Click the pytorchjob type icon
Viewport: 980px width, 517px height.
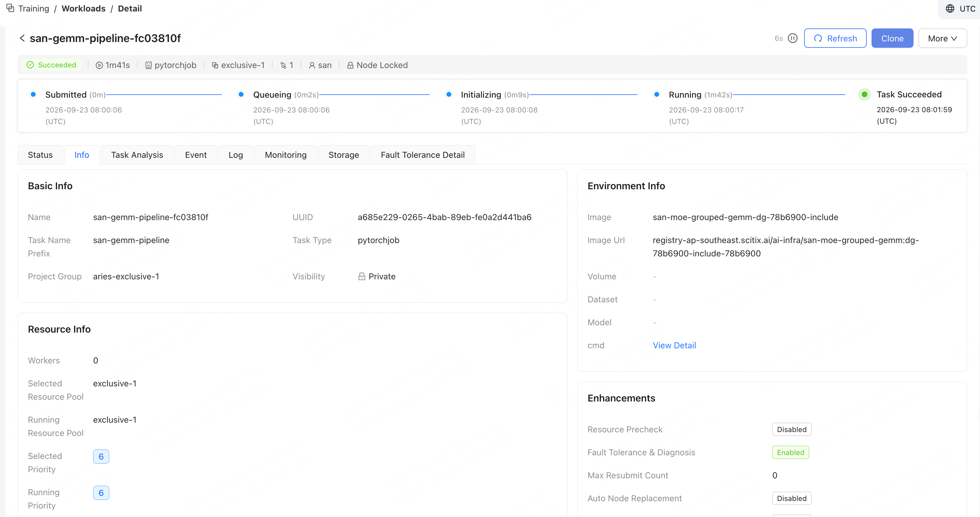click(149, 65)
